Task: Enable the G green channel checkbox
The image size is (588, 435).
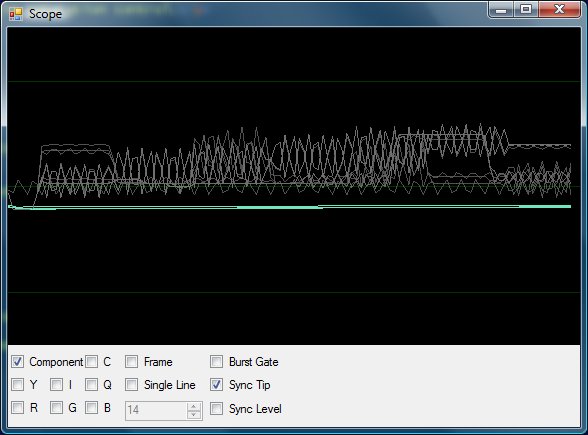Action: tap(56, 408)
